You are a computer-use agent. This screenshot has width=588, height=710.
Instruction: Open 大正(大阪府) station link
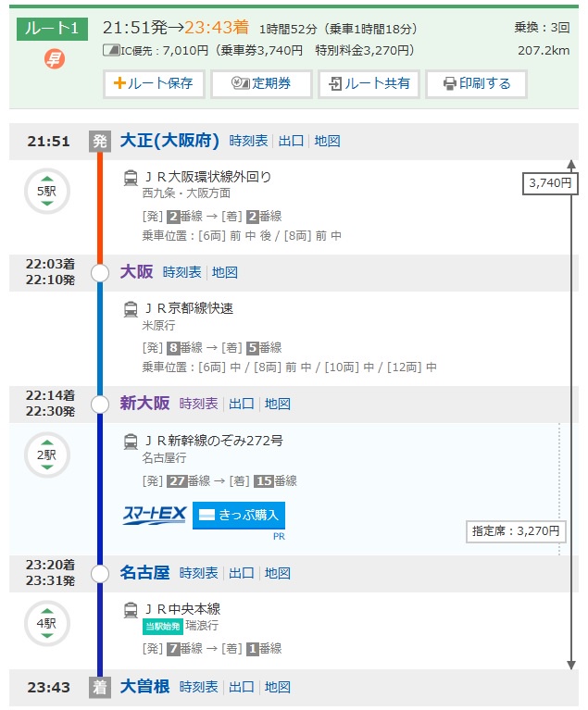[169, 141]
